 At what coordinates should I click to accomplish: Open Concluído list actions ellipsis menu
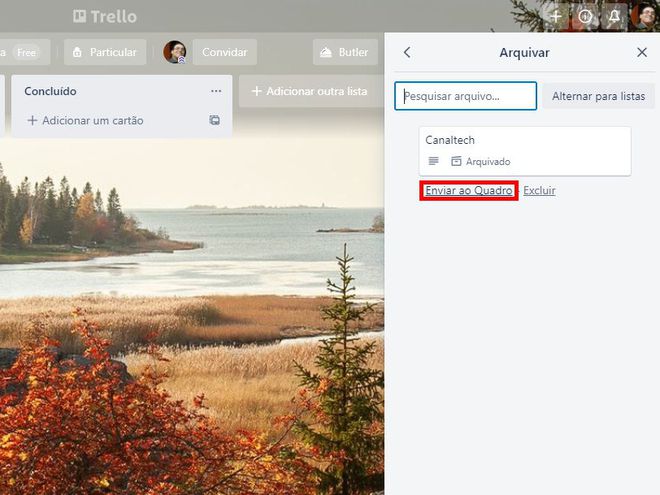coord(216,91)
